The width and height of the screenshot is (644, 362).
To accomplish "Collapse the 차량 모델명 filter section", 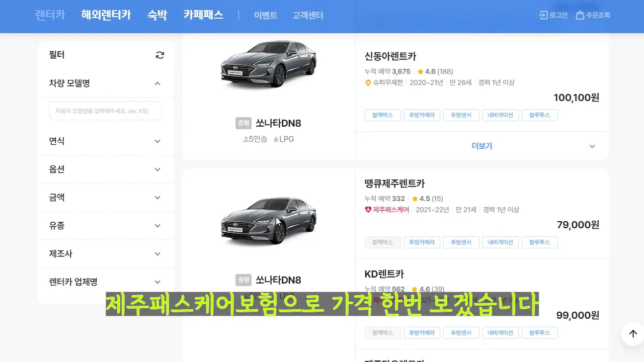I will pos(157,83).
